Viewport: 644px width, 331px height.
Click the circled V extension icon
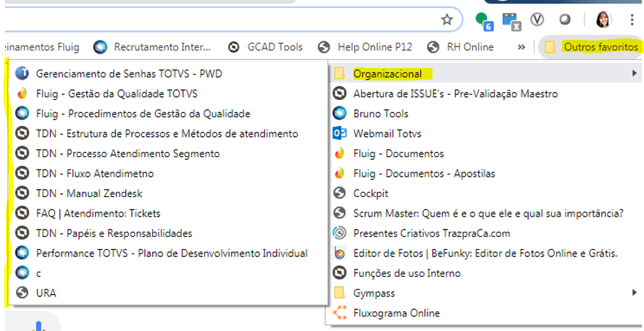tap(538, 20)
